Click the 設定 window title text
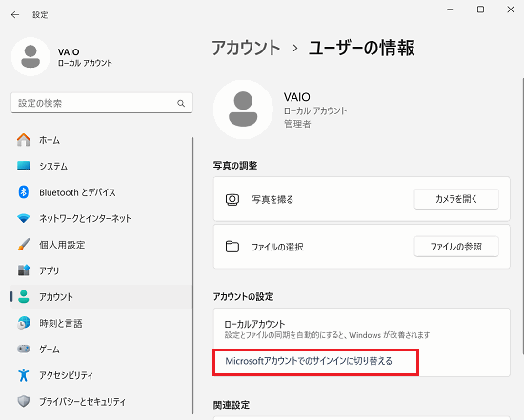Viewport: 524px width, 420px height. pos(40,15)
